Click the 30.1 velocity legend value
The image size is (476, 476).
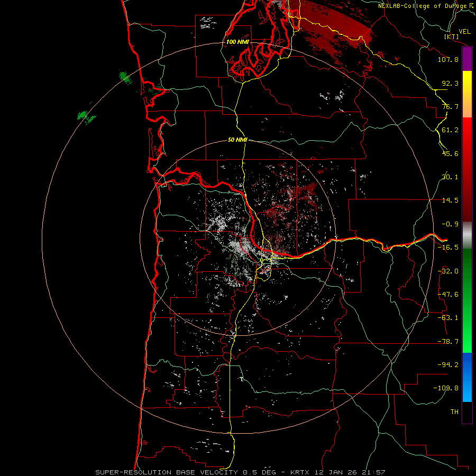tap(450, 177)
